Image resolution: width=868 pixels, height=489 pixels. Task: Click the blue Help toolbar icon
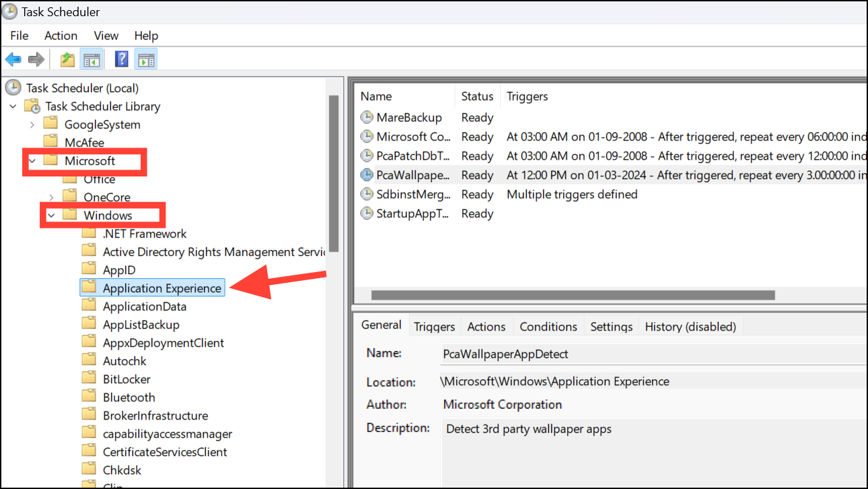tap(121, 59)
